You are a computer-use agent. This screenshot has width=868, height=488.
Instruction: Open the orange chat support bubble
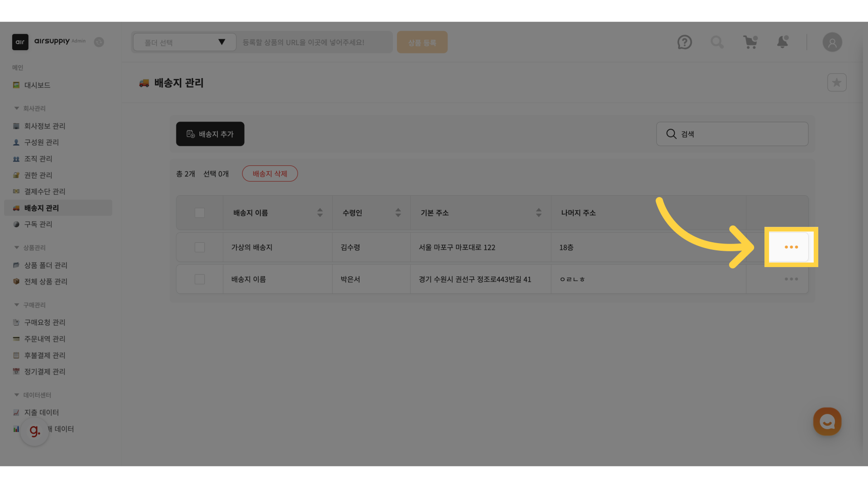827,422
